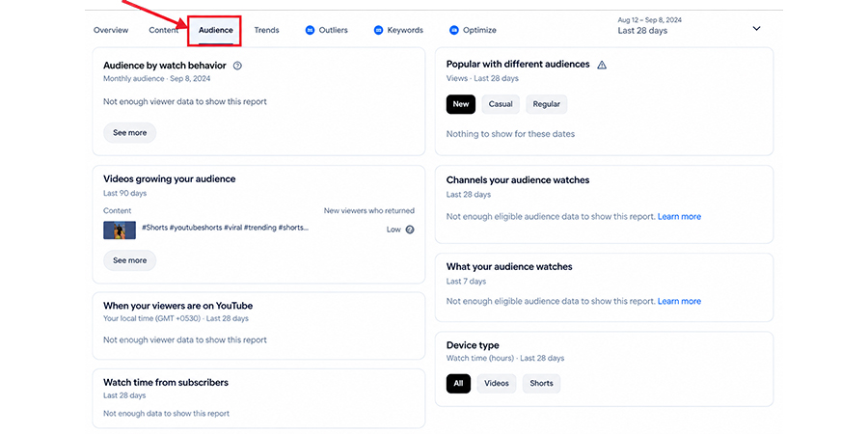Select the Audience tab
Image resolution: width=868 pixels, height=434 pixels.
(x=215, y=31)
